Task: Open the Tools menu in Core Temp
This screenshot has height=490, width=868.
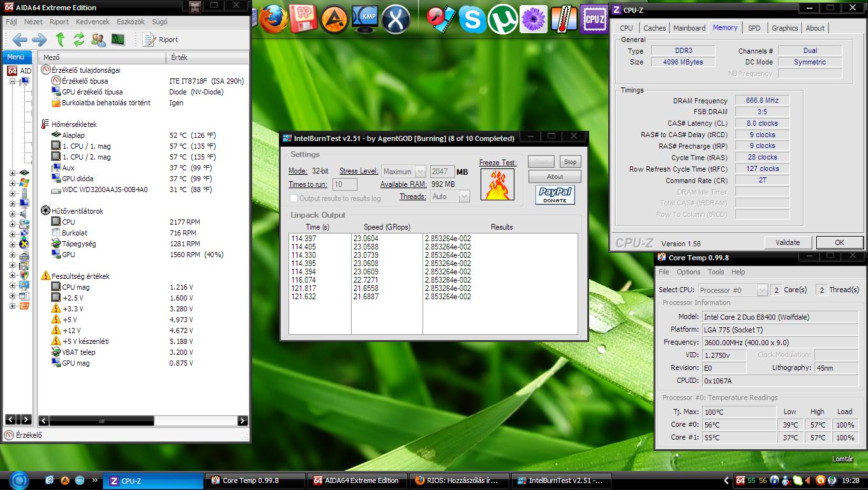Action: pyautogui.click(x=716, y=272)
